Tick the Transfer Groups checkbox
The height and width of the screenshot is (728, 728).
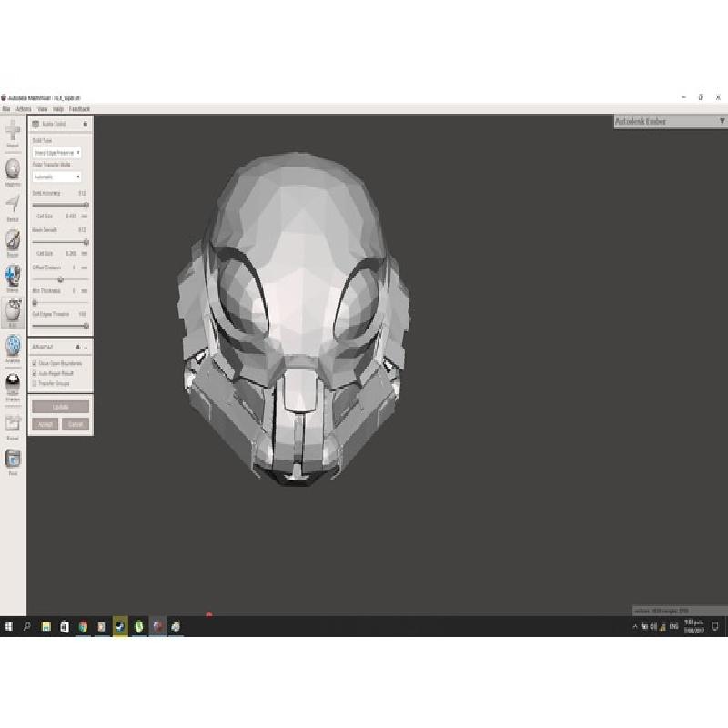pyautogui.click(x=35, y=383)
